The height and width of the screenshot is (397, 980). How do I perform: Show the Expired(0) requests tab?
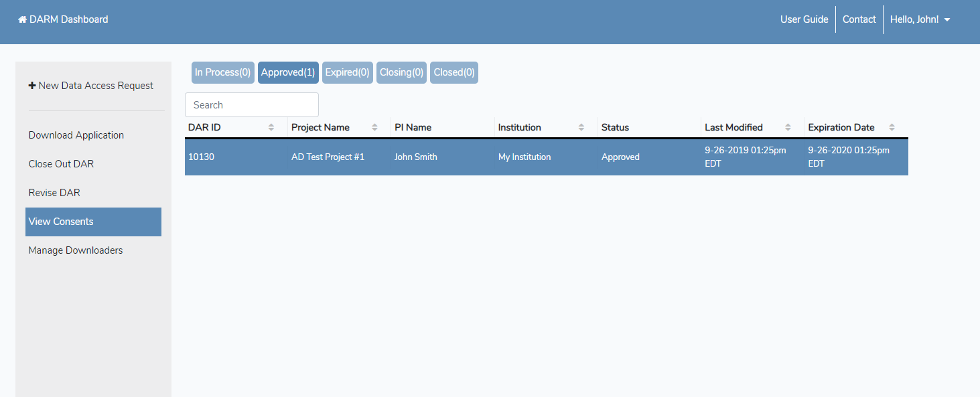coord(347,72)
